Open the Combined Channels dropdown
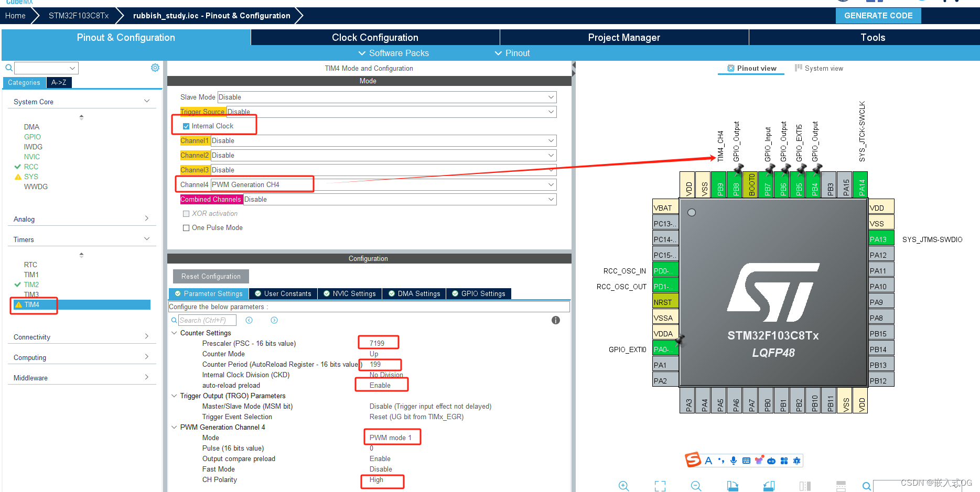The height and width of the screenshot is (492, 980). [400, 199]
